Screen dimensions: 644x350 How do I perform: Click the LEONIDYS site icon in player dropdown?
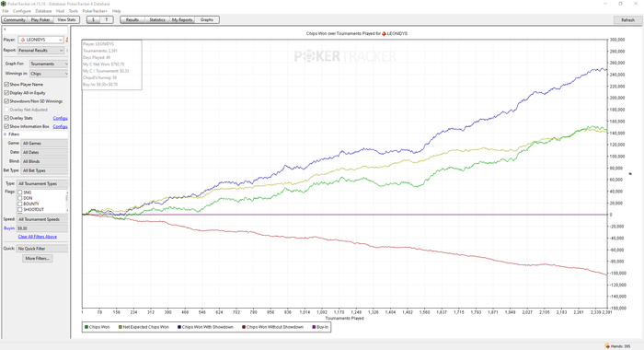click(23, 40)
